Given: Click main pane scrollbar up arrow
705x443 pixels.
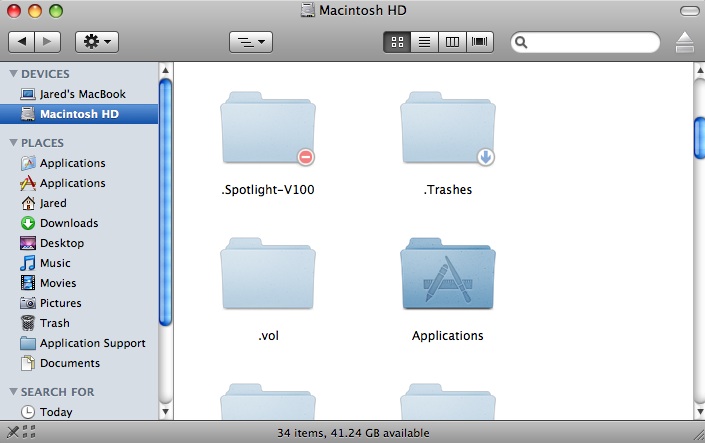Looking at the screenshot, I should [699, 70].
